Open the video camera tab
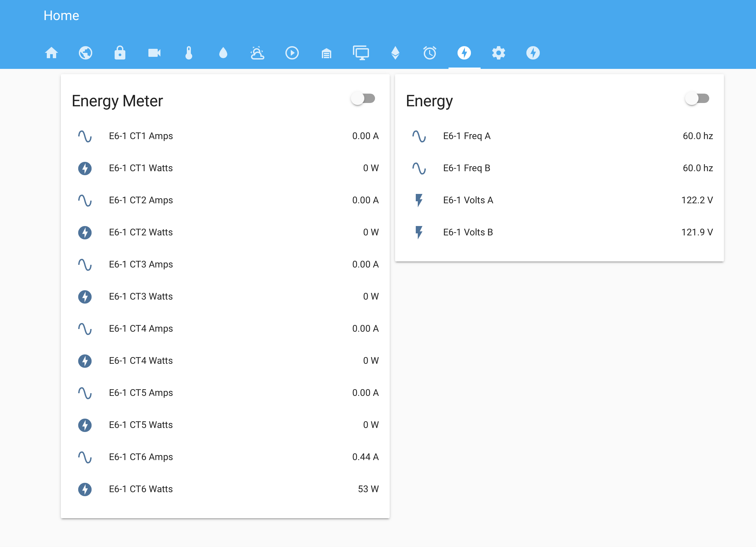The height and width of the screenshot is (547, 756). coord(154,53)
